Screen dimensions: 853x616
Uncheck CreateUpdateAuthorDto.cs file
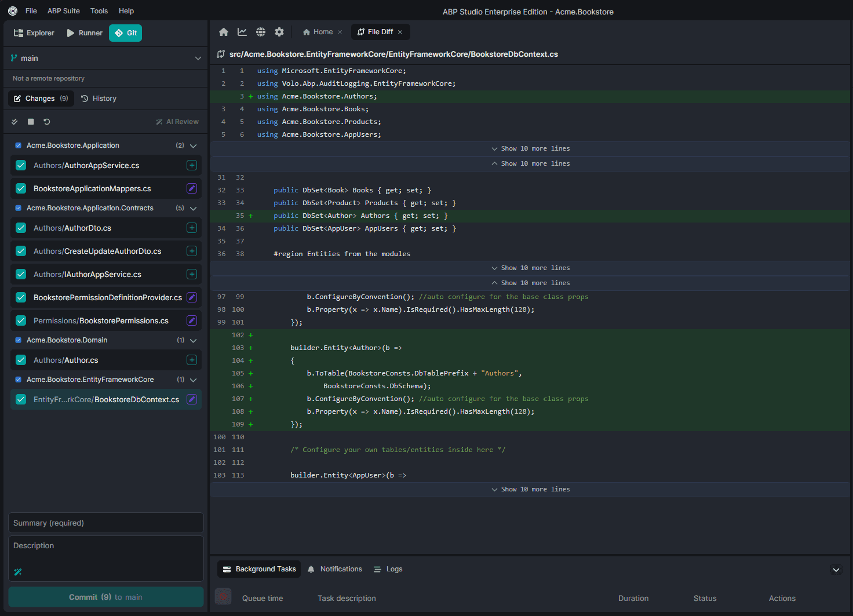21,251
